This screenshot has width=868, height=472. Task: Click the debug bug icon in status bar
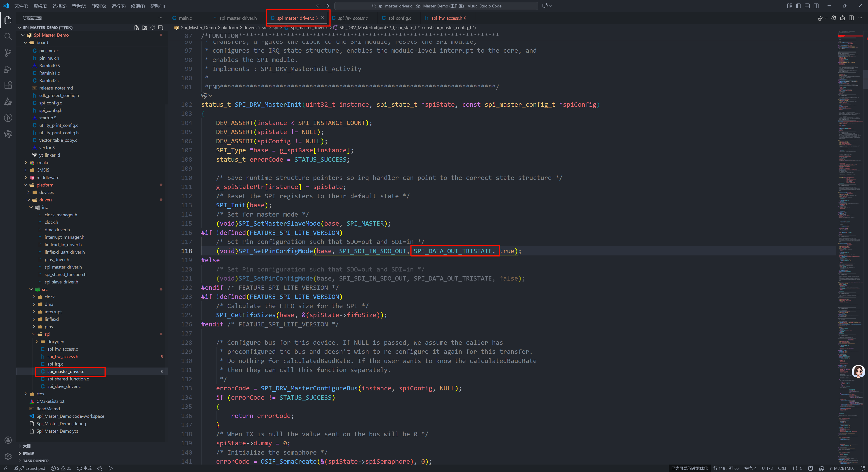[x=100, y=468]
